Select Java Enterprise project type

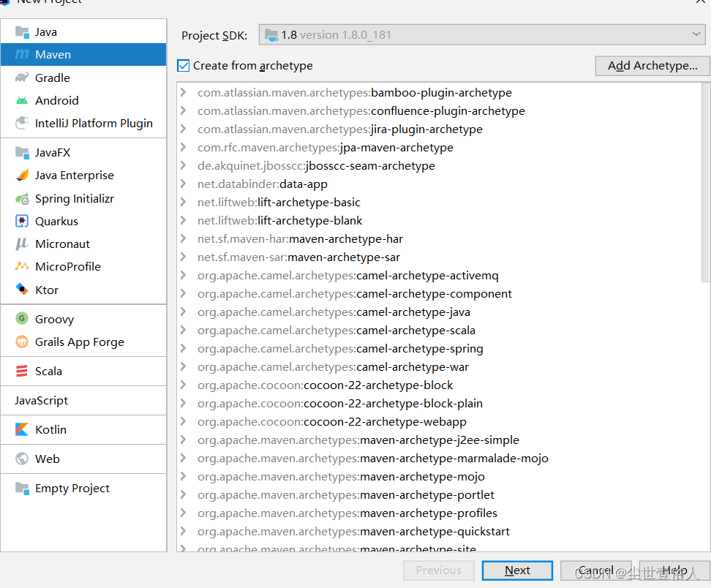click(83, 175)
